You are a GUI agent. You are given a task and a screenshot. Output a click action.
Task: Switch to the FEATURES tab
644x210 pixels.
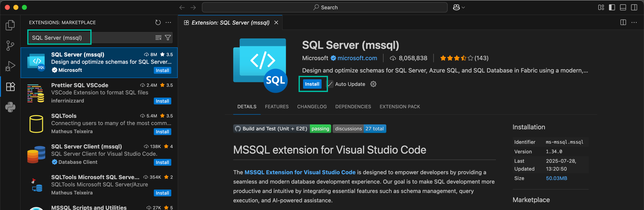pos(277,106)
